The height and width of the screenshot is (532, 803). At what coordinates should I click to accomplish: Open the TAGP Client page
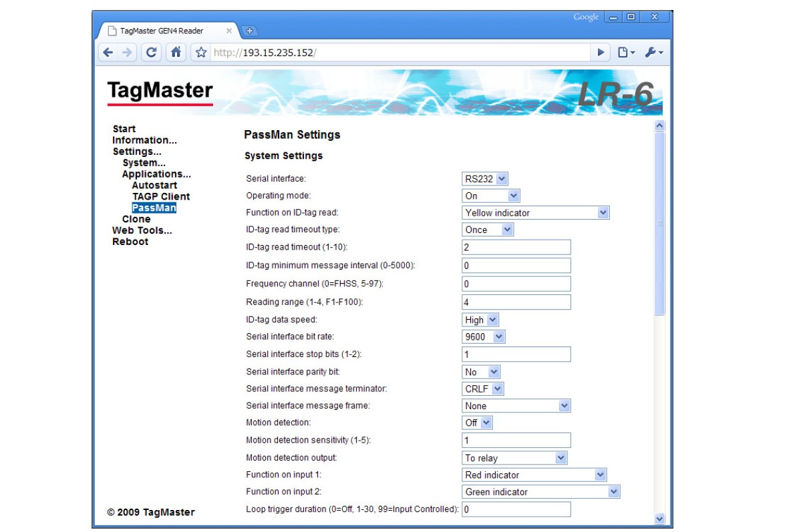point(161,196)
